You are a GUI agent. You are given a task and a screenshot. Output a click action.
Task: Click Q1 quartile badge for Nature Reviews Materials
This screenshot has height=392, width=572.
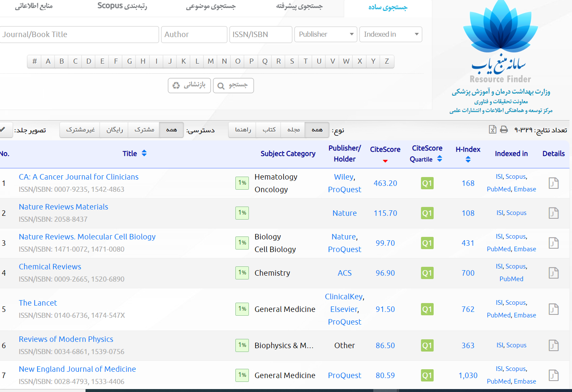pos(427,213)
